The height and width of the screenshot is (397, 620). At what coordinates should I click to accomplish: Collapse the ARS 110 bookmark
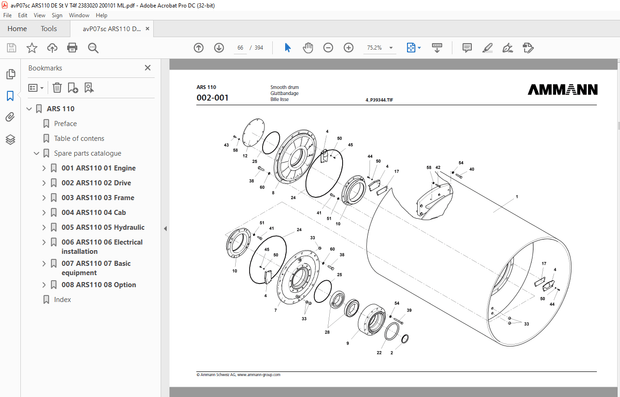pyautogui.click(x=29, y=109)
